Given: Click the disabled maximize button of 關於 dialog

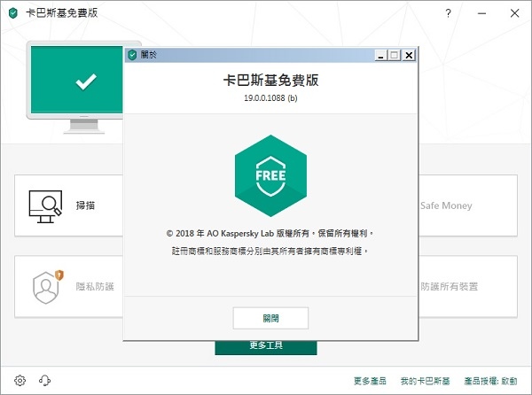Looking at the screenshot, I should (x=395, y=55).
